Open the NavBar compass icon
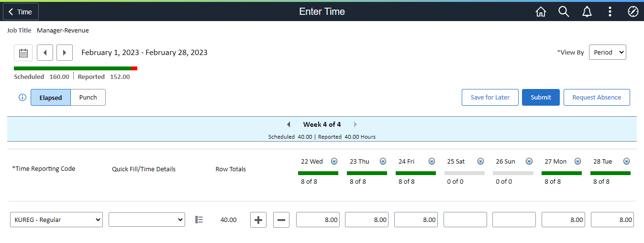 click(633, 12)
